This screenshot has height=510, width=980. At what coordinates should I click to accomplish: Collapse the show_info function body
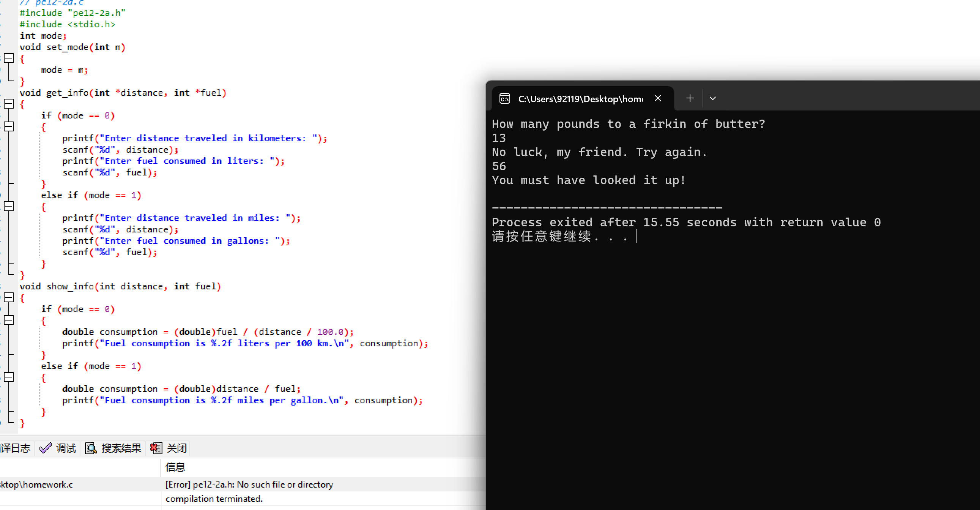(x=9, y=298)
